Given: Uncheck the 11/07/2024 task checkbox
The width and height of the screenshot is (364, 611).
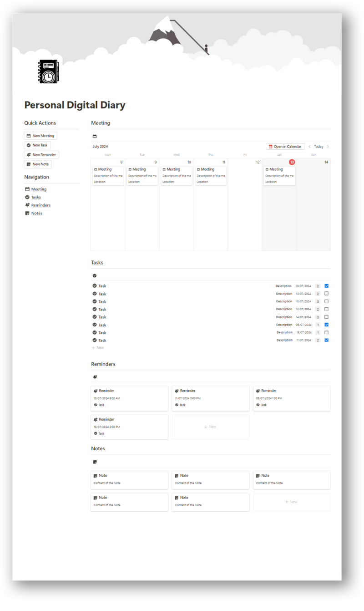Looking at the screenshot, I should pyautogui.click(x=326, y=340).
